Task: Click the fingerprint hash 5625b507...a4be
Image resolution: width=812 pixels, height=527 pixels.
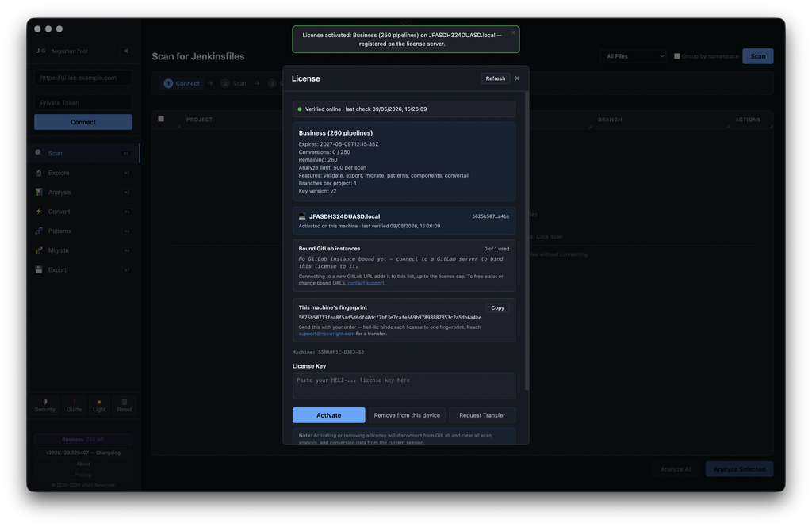Action: [x=490, y=216]
